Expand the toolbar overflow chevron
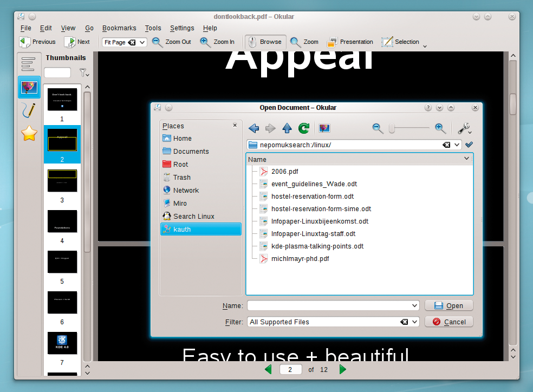This screenshot has height=392, width=533. pyautogui.click(x=425, y=46)
